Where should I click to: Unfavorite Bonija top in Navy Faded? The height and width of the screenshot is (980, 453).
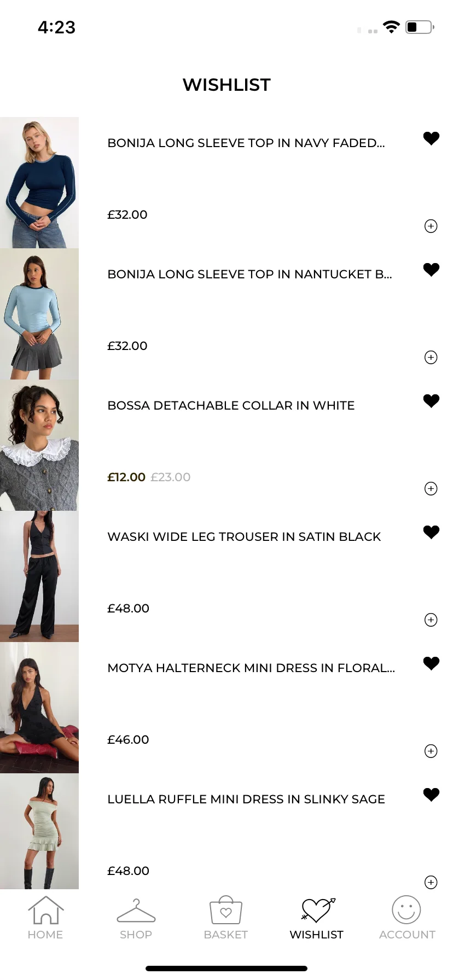point(431,138)
